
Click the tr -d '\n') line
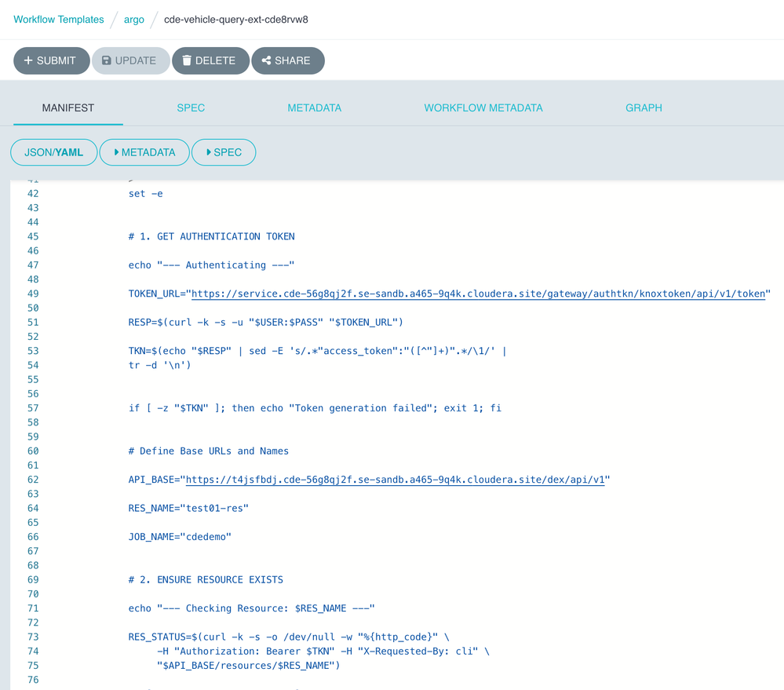point(159,366)
